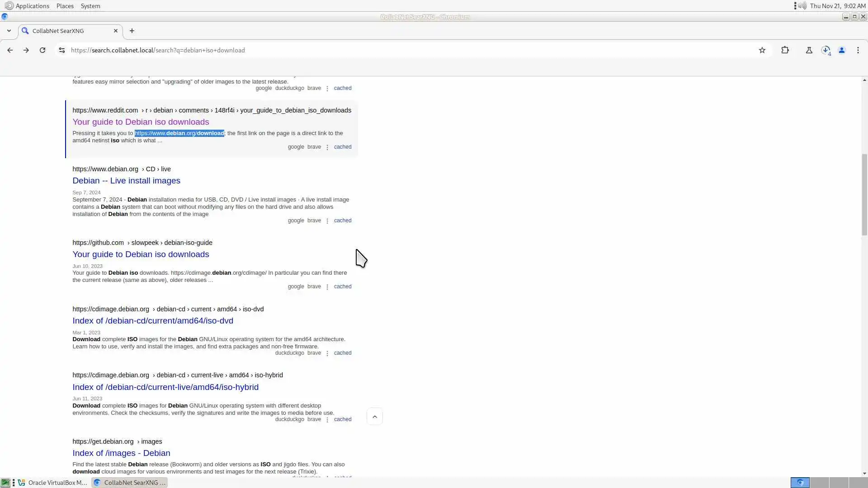Click the page vertical scrollbar thumb
This screenshot has height=488, width=868.
[864, 194]
